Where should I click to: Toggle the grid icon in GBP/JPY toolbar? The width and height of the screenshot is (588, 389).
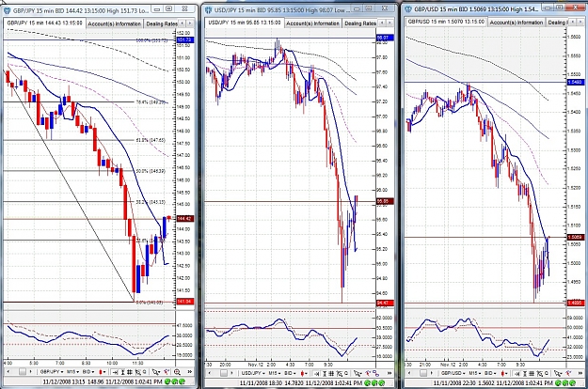pyautogui.click(x=130, y=372)
